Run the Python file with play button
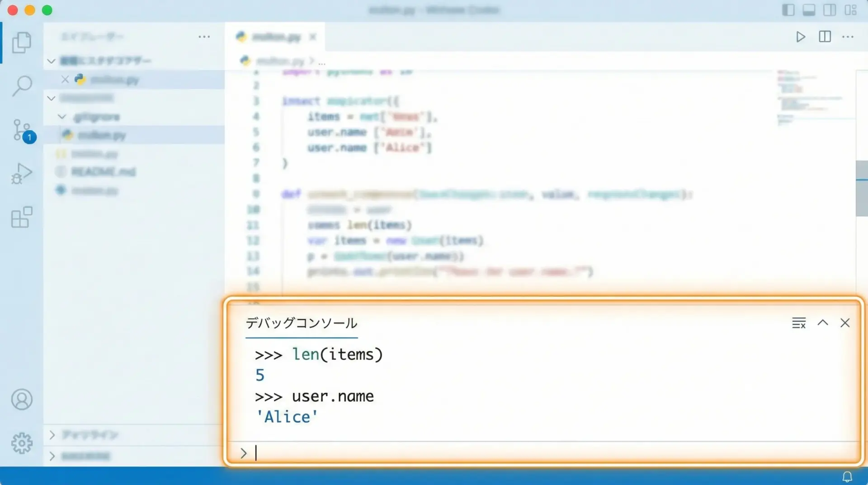The height and width of the screenshot is (485, 868). (x=800, y=37)
